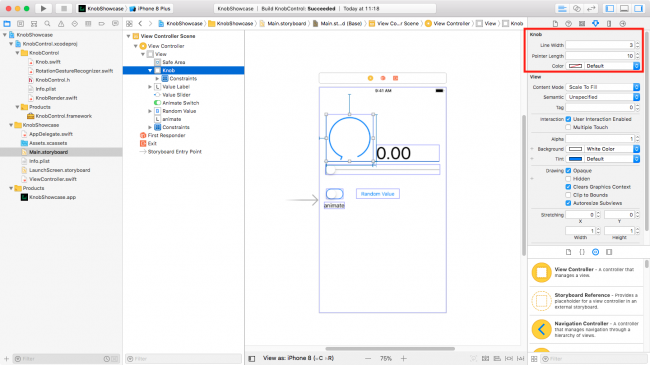This screenshot has height=365, width=650.
Task: Click Random Value button on canvas
Action: pos(378,194)
